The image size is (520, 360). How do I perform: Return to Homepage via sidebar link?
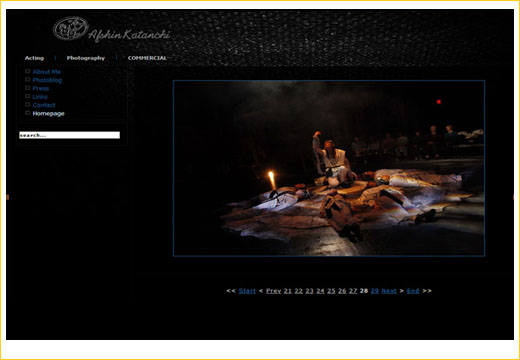(x=48, y=113)
